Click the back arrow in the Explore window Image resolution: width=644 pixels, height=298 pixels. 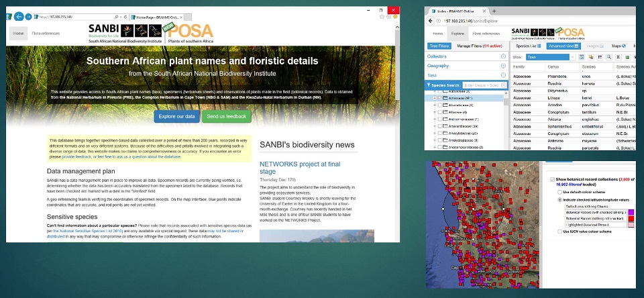(430, 21)
